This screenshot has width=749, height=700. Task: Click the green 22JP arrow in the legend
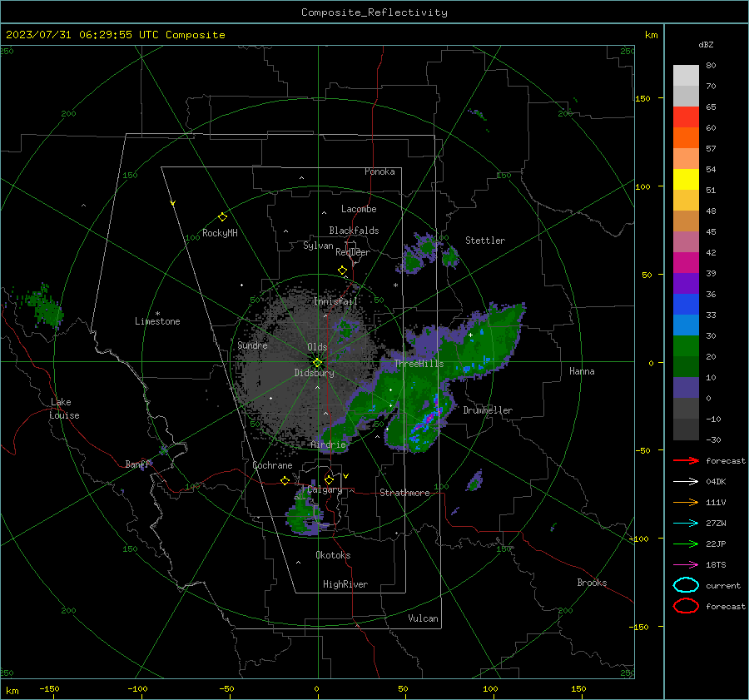(686, 544)
